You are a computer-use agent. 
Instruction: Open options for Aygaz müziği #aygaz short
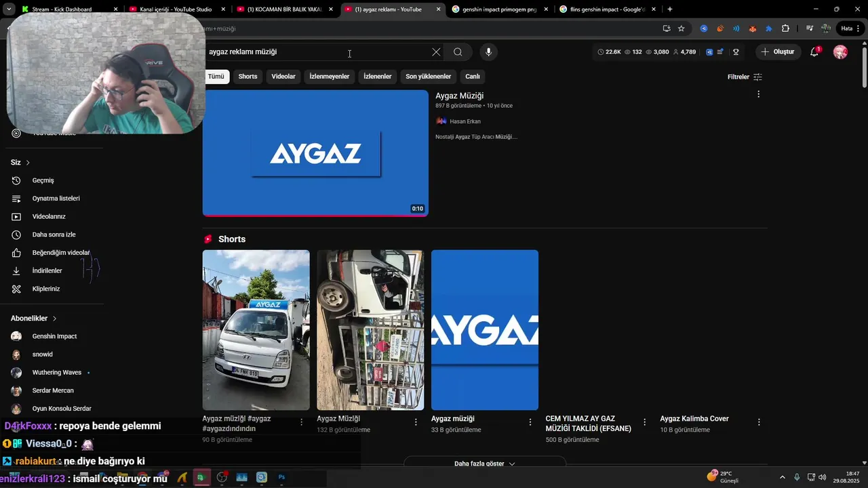(x=301, y=422)
